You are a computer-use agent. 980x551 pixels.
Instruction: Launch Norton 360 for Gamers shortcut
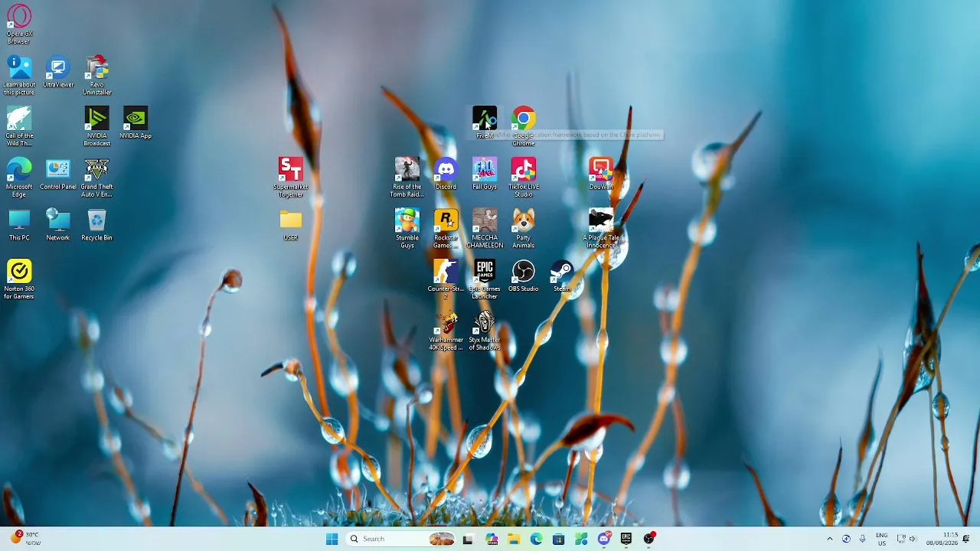[19, 279]
